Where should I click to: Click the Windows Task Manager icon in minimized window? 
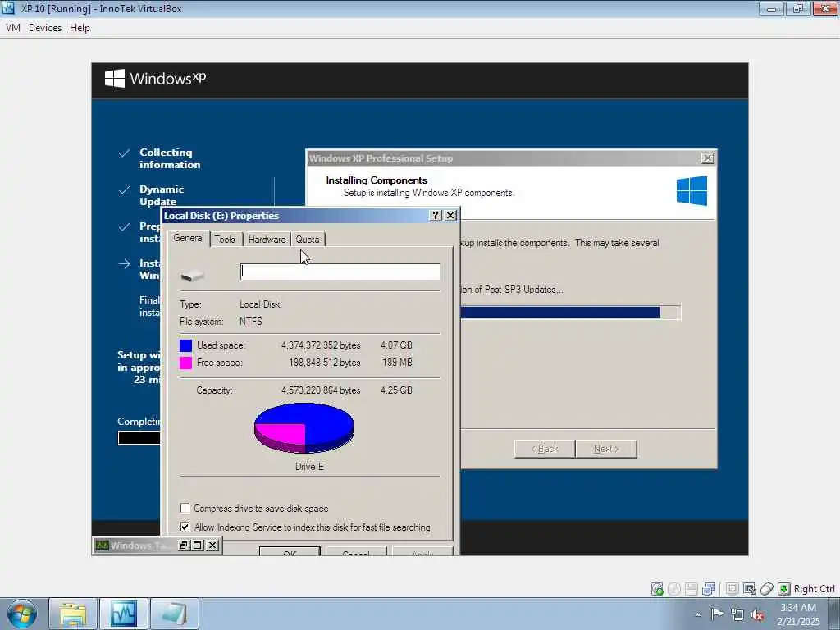[x=102, y=546]
